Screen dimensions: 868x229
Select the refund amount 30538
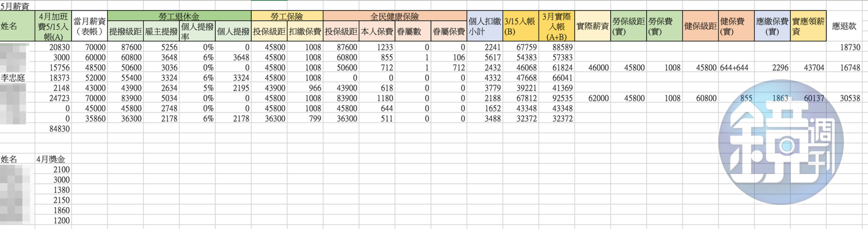click(844, 98)
